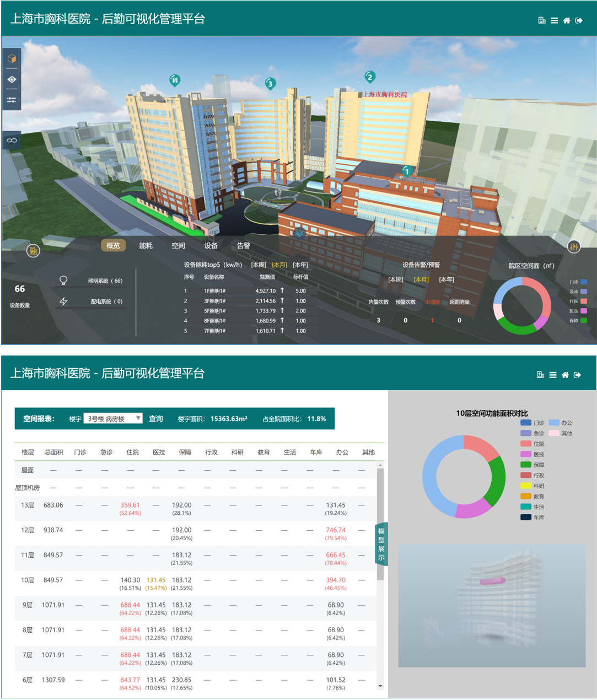597x700 pixels.
Task: Toggle the eye visibility icon in left toolbar
Action: [x=12, y=79]
